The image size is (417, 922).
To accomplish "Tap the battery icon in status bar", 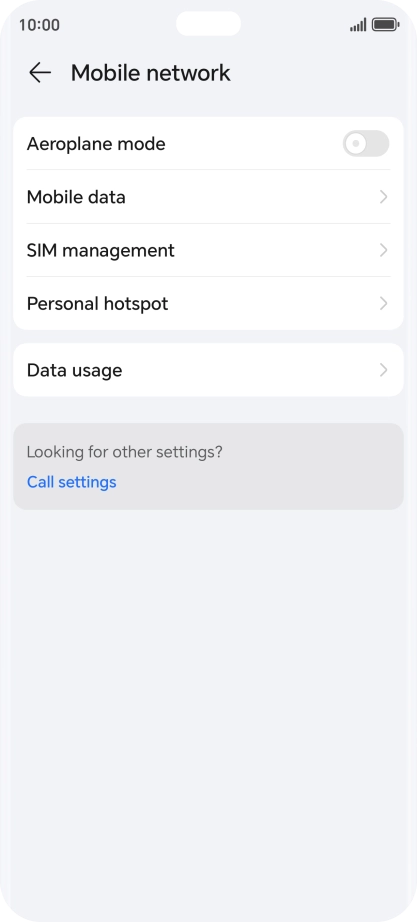I will pos(385,25).
